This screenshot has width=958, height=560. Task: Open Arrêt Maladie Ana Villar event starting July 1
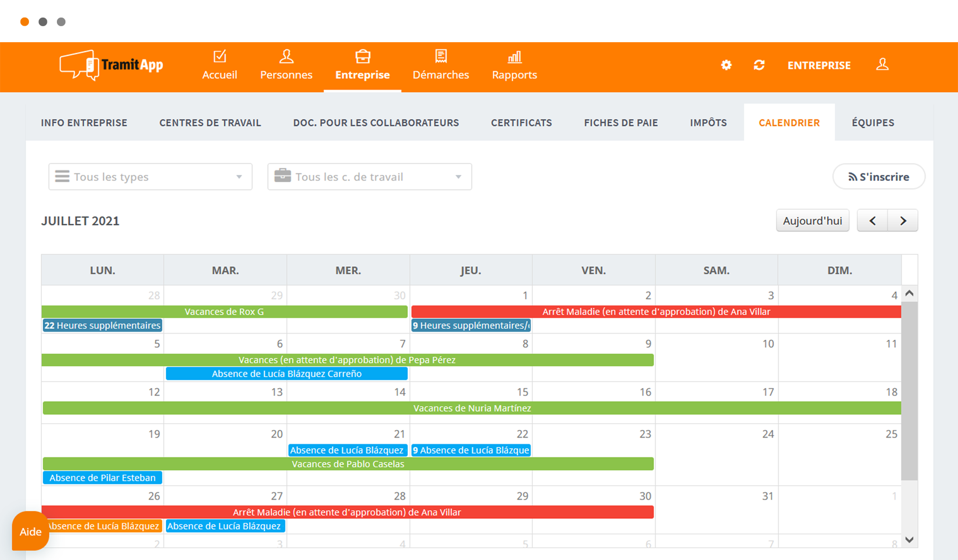[656, 312]
